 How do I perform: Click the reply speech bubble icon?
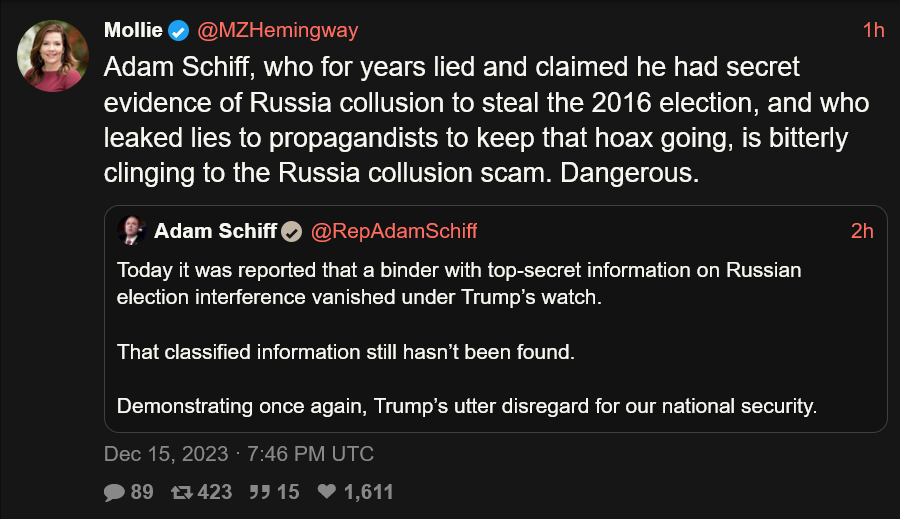click(x=114, y=492)
